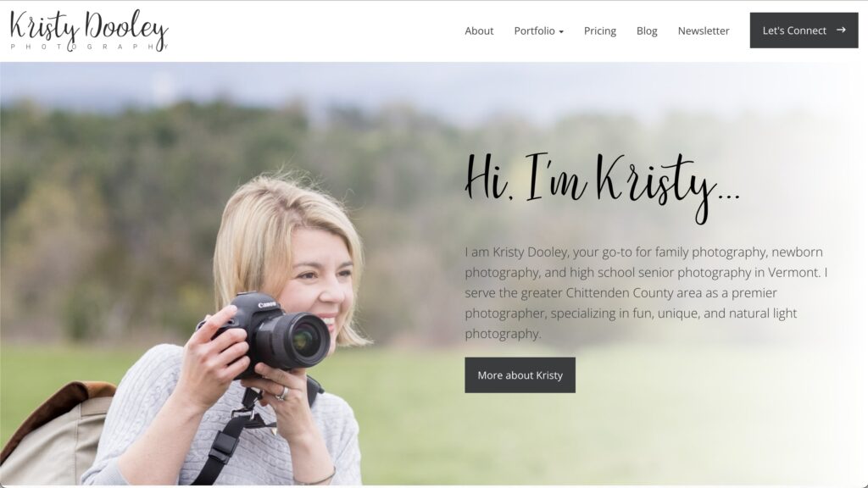
Task: Go to the Pricing page
Action: (599, 31)
